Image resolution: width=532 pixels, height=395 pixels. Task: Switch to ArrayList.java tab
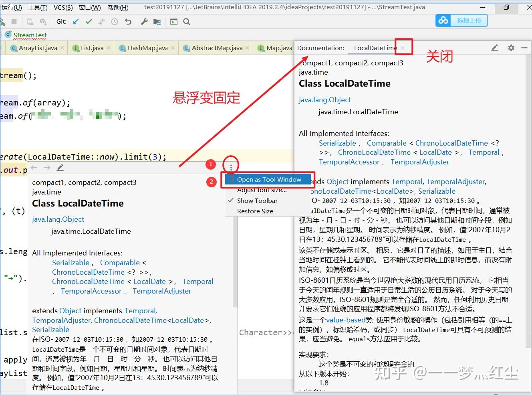pos(38,48)
